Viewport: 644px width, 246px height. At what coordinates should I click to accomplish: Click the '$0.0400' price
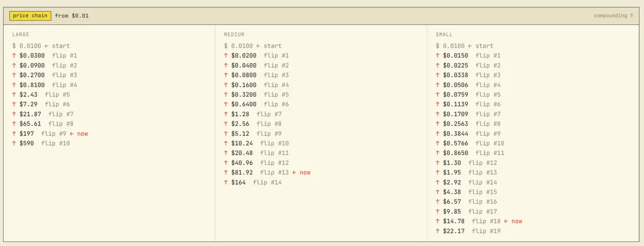[x=244, y=65]
